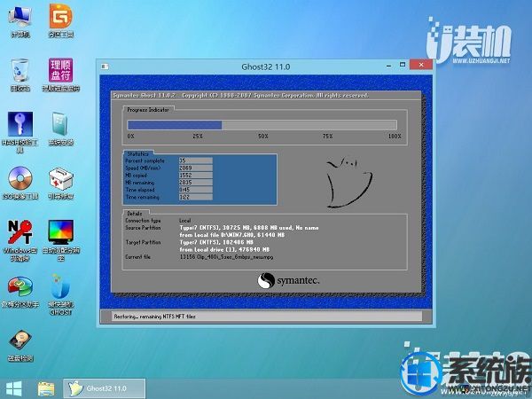Open the Computer desktop icon

pos(20,20)
